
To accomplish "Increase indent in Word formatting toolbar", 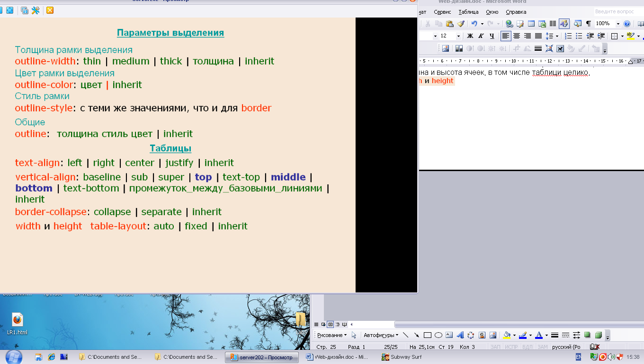I will (x=601, y=36).
